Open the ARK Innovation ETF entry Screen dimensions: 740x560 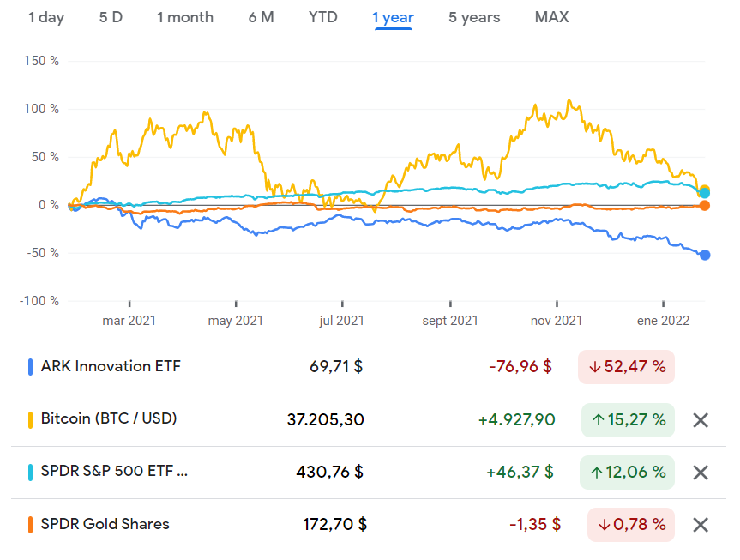[103, 366]
